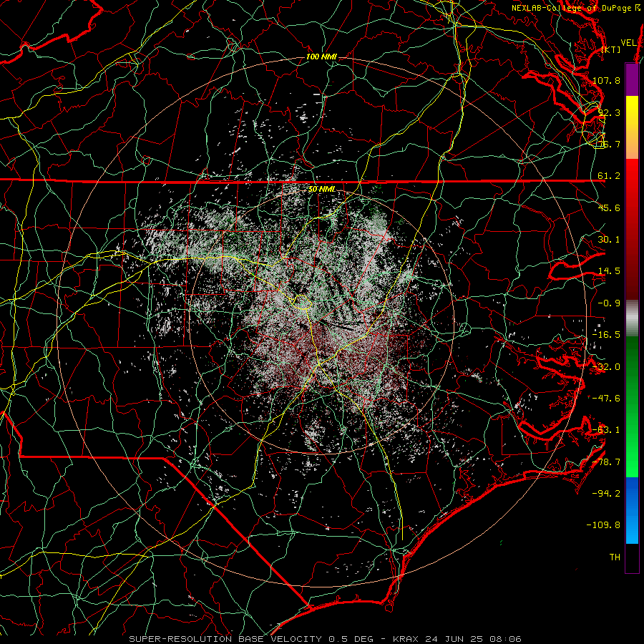Select the blue segment of the color bar
Viewport: 644px width, 644px height.
(632, 510)
